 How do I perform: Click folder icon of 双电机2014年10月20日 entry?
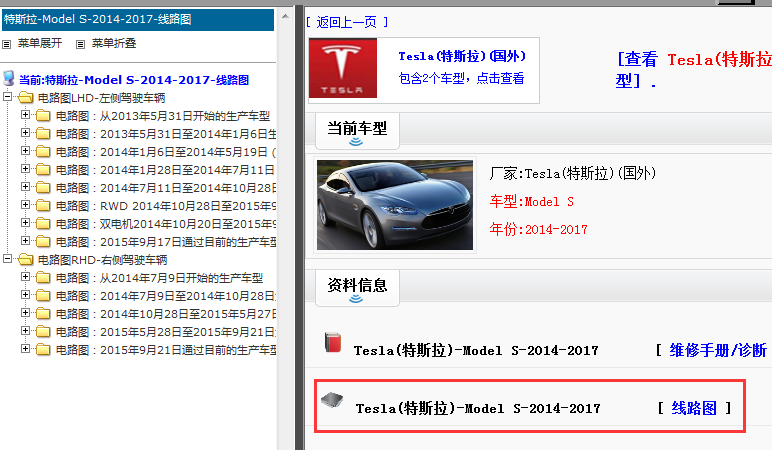click(43, 224)
